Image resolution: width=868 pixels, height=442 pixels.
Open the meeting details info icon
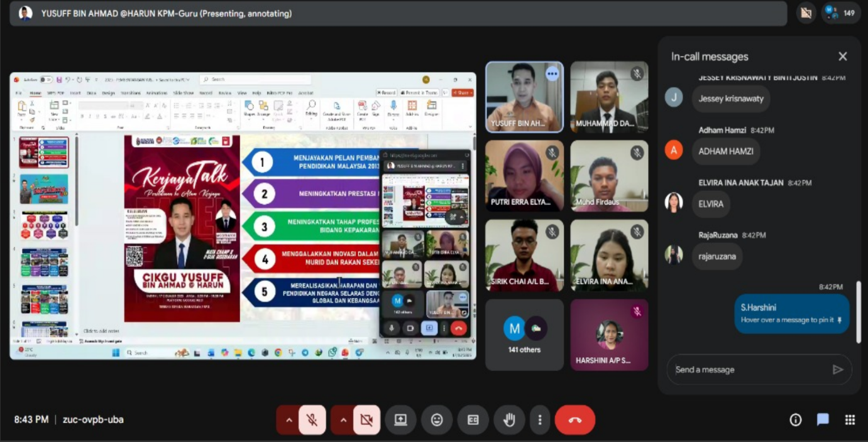pyautogui.click(x=796, y=420)
